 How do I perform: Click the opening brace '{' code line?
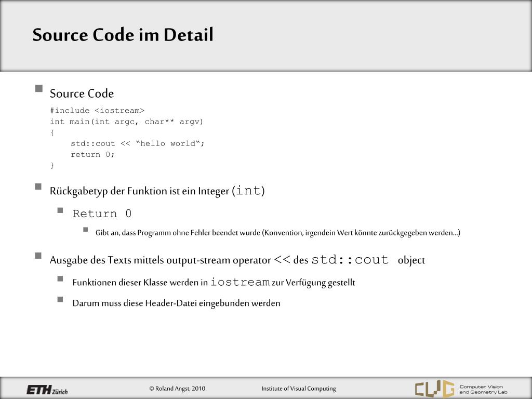point(52,132)
